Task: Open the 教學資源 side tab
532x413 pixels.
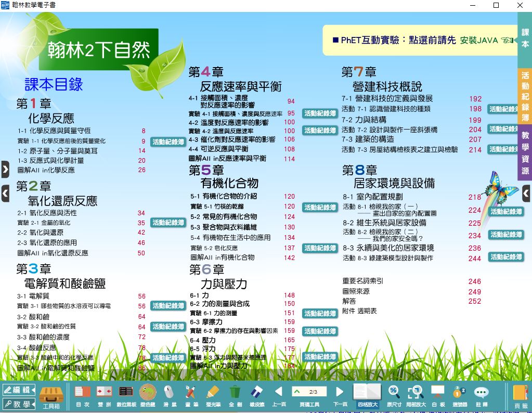Action: [525, 153]
